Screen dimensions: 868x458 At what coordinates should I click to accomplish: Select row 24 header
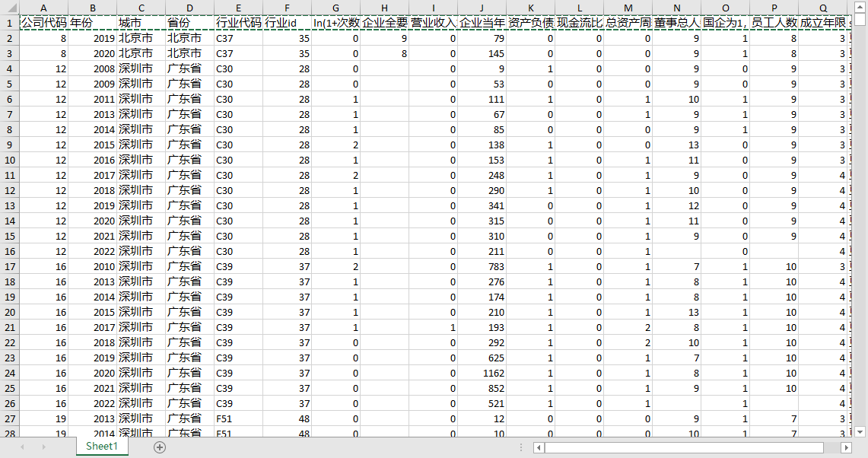(x=10, y=374)
